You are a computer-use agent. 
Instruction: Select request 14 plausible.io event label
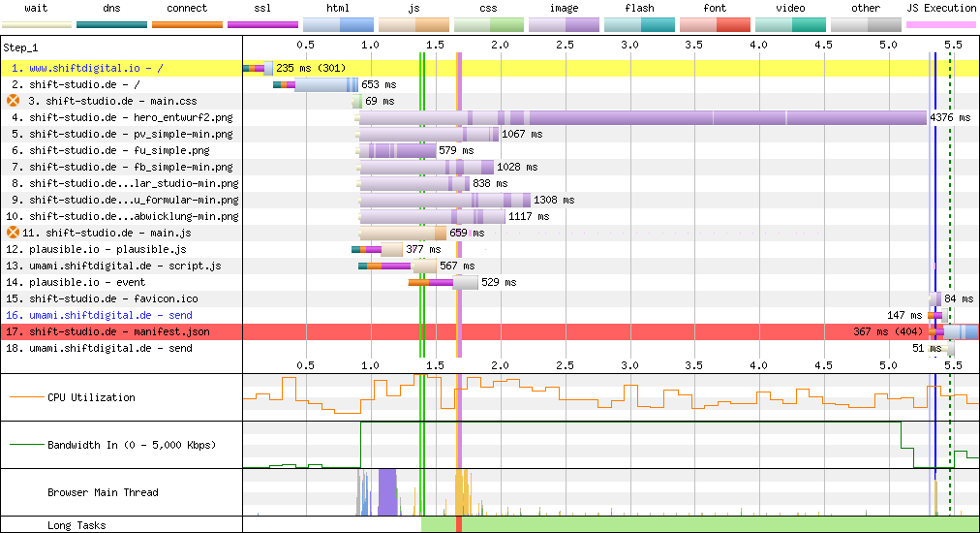pyautogui.click(x=76, y=282)
